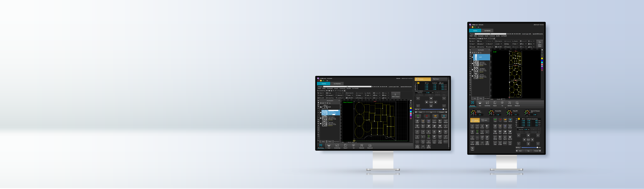Click Cut Sheet icon on landscape monitor
This screenshot has height=189, width=644.
(417, 147)
